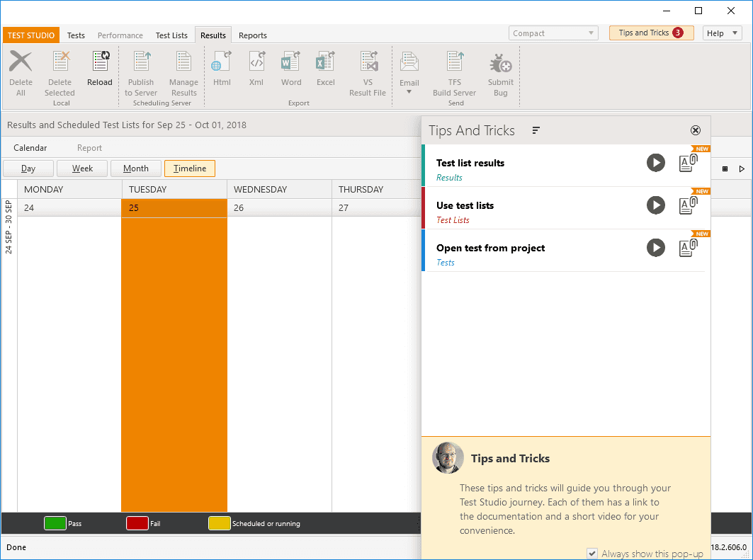The width and height of the screenshot is (753, 560).
Task: Select the Timeline view button
Action: coord(190,168)
